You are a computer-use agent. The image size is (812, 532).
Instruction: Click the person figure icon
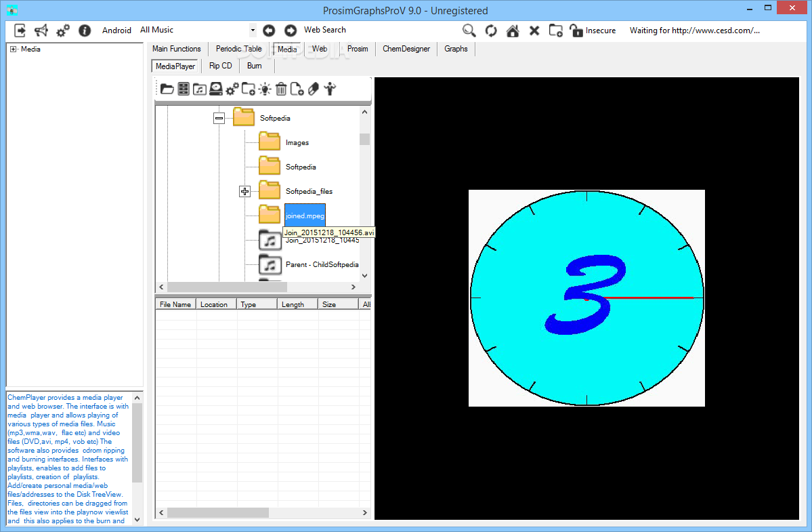point(330,89)
